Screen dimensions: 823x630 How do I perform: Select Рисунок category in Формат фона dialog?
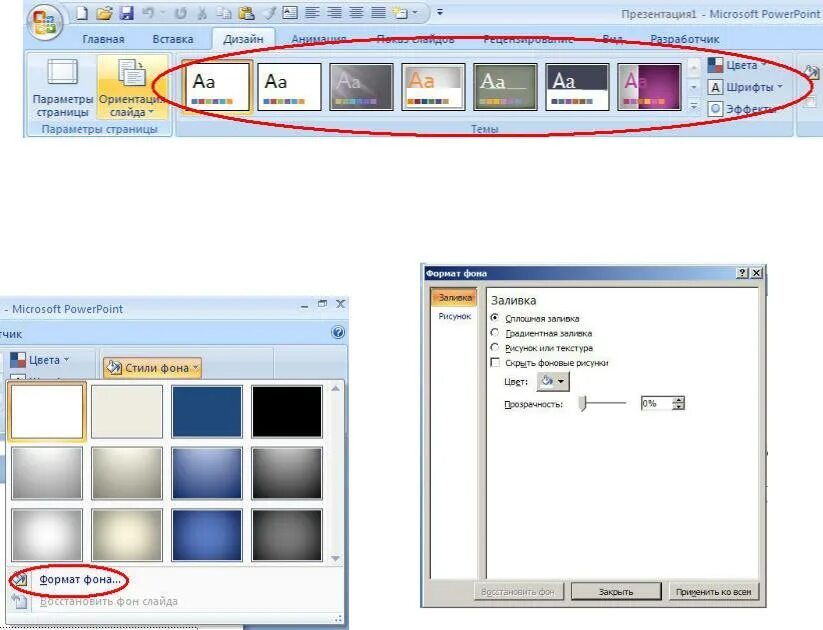[455, 316]
